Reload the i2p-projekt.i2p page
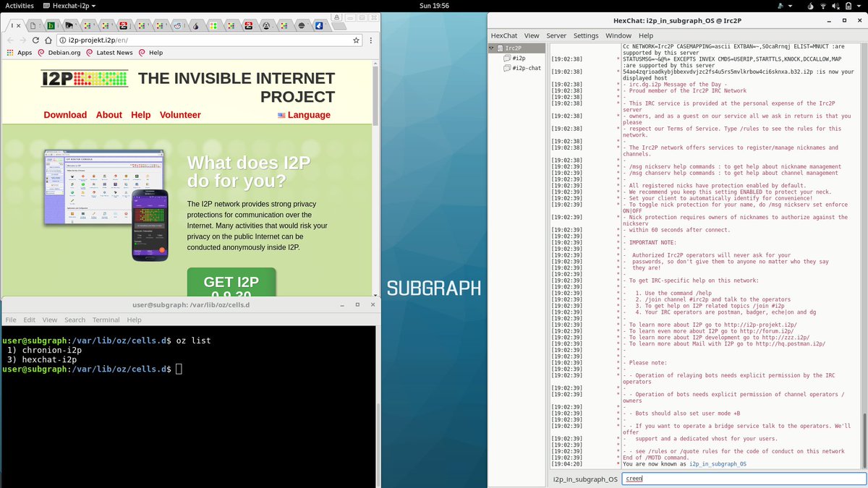The height and width of the screenshot is (488, 868). coord(36,40)
